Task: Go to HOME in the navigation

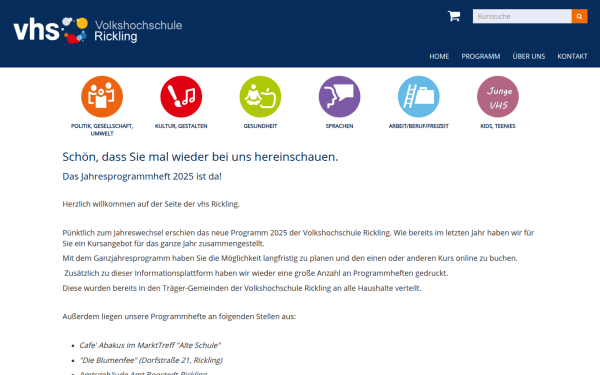Action: [439, 56]
